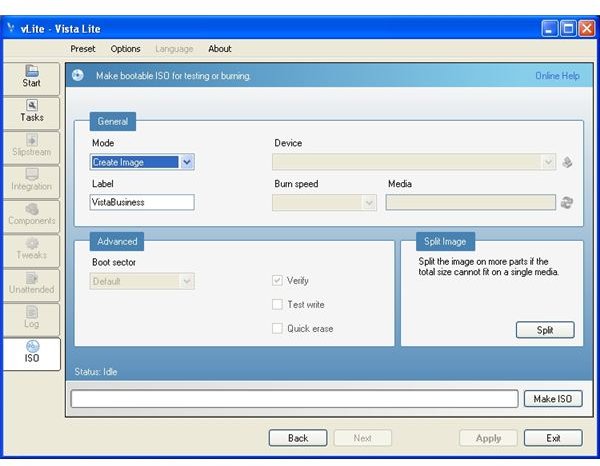Open the Burn speed dropdown

click(x=324, y=203)
